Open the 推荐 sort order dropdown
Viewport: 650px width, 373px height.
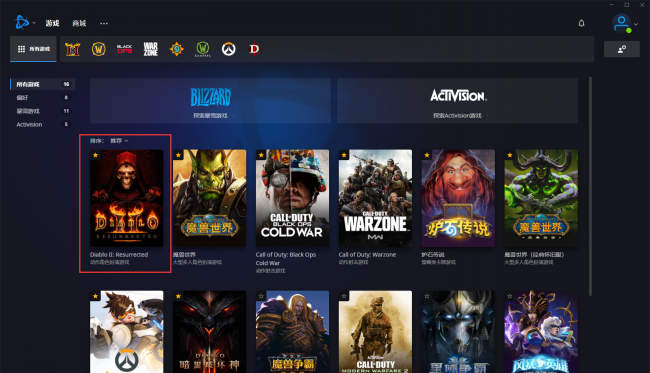[119, 141]
